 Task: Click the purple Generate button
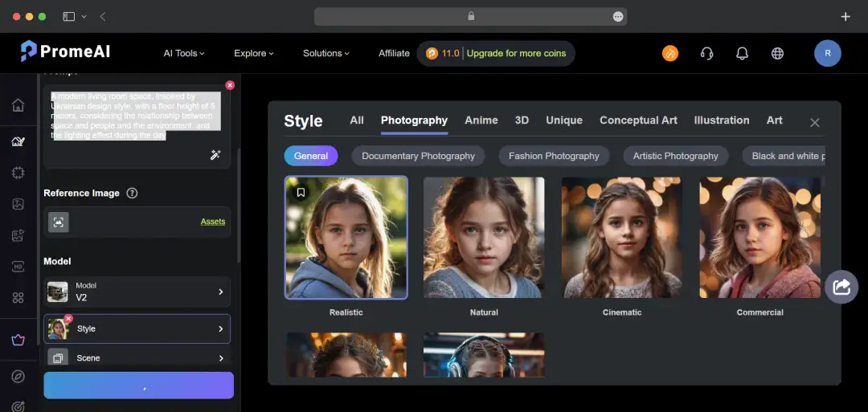[138, 385]
